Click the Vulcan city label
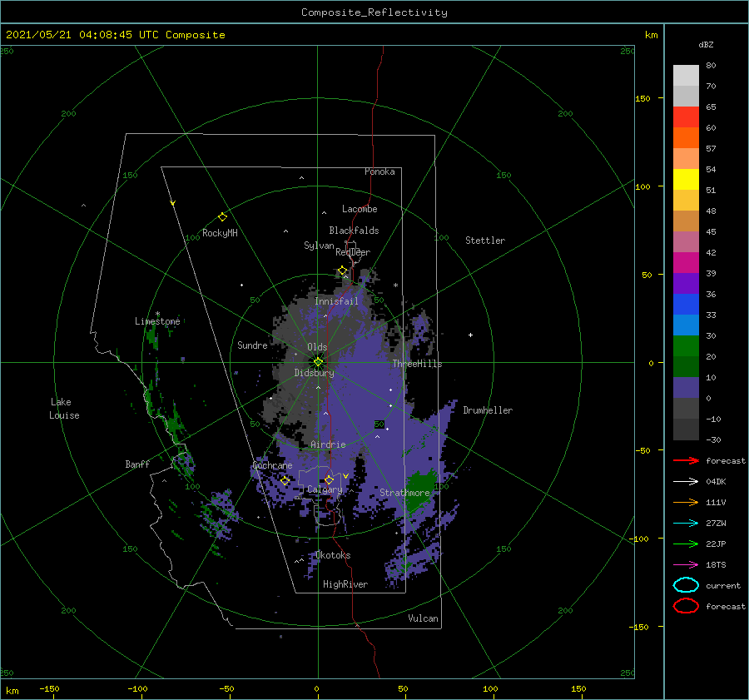This screenshot has height=700, width=749. click(x=423, y=618)
